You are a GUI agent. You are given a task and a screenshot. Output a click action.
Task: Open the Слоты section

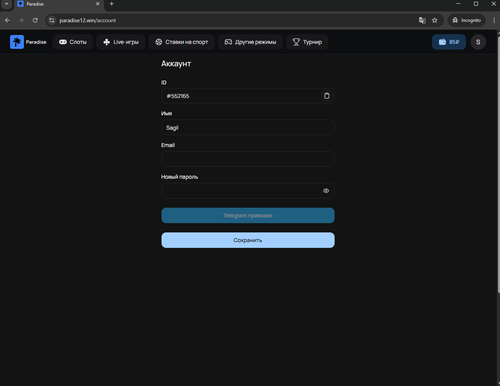[x=73, y=42]
